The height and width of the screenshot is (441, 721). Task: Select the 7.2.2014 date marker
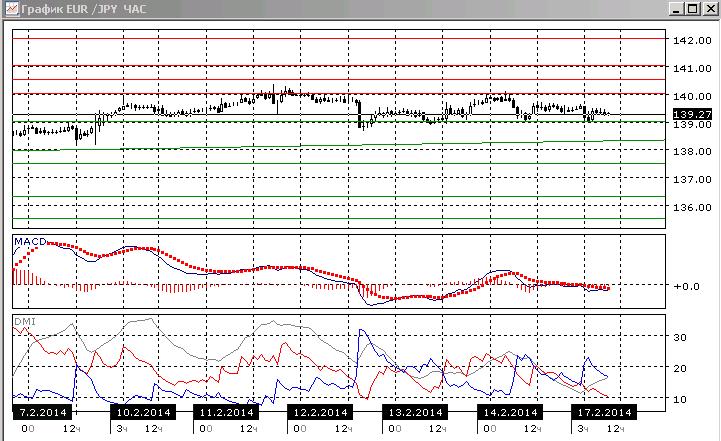(x=42, y=412)
